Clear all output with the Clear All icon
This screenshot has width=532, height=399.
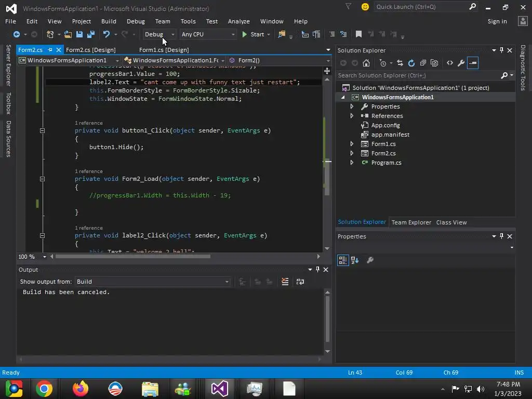285,282
